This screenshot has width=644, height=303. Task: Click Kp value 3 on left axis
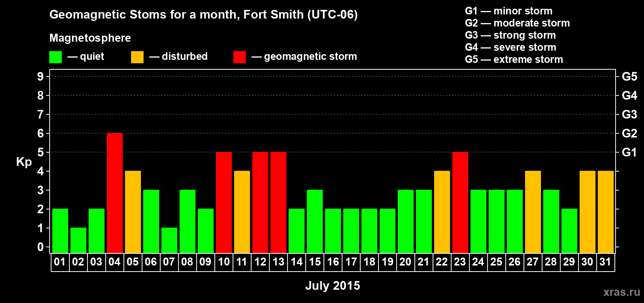41,190
